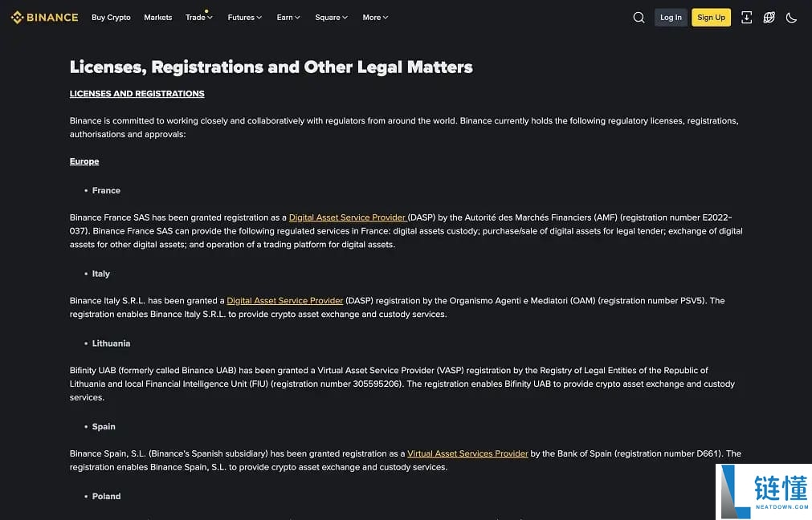The height and width of the screenshot is (520, 812).
Task: Open the Italy Digital Asset Service Provider link
Action: tap(285, 301)
